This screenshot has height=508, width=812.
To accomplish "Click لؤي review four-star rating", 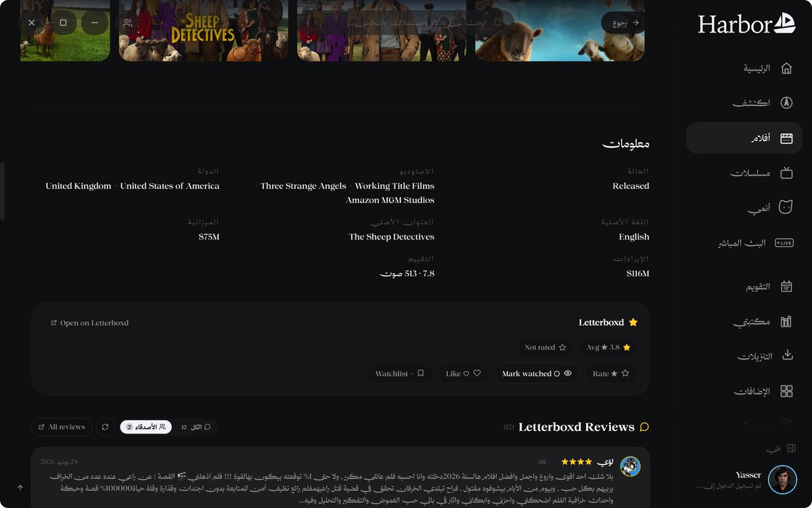I will click(x=577, y=462).
